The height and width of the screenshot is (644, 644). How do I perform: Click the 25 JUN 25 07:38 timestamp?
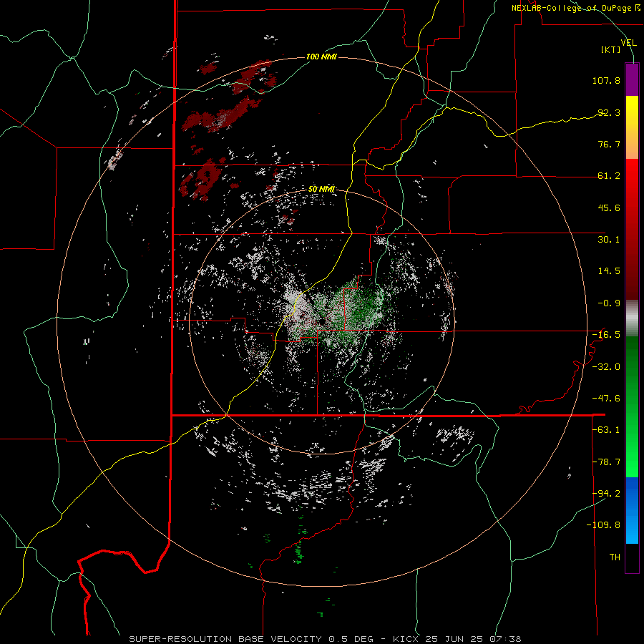point(472,639)
